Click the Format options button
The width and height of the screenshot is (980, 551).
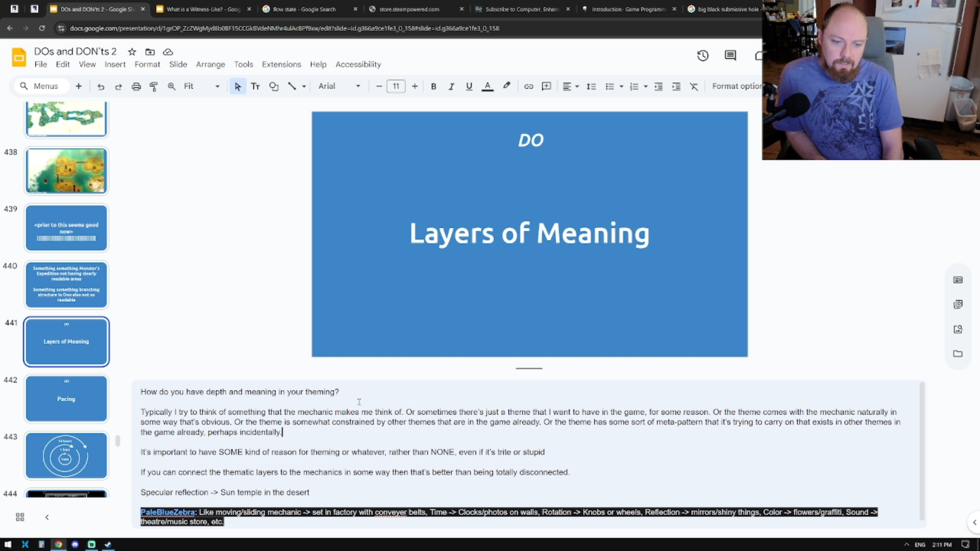coord(736,86)
